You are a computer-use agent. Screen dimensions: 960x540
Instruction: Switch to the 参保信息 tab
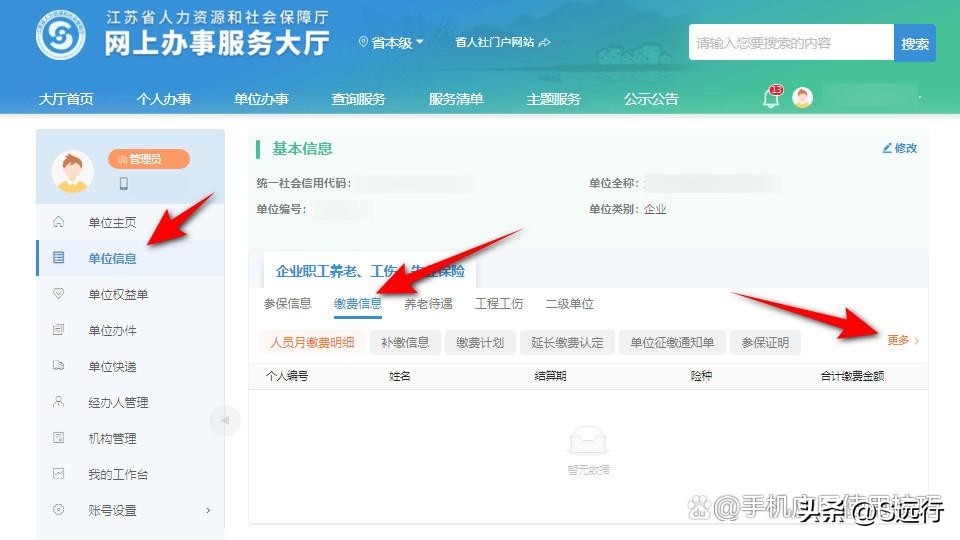[x=287, y=303]
